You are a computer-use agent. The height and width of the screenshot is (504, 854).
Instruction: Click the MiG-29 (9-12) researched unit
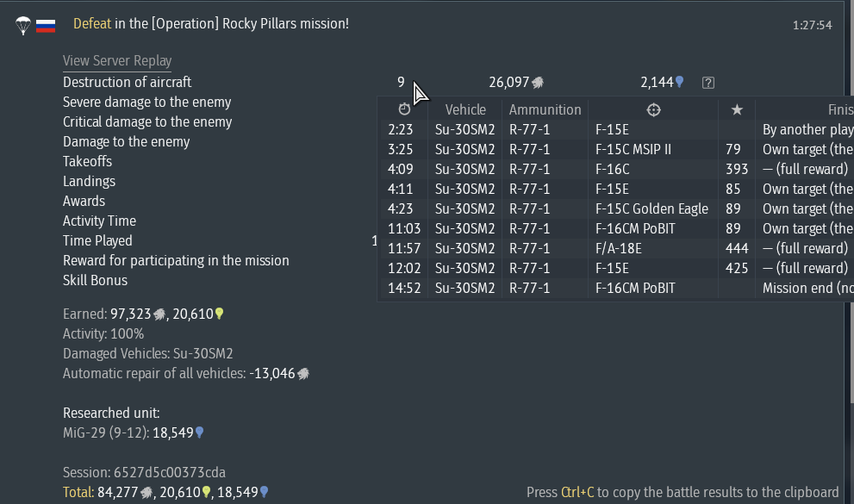105,433
